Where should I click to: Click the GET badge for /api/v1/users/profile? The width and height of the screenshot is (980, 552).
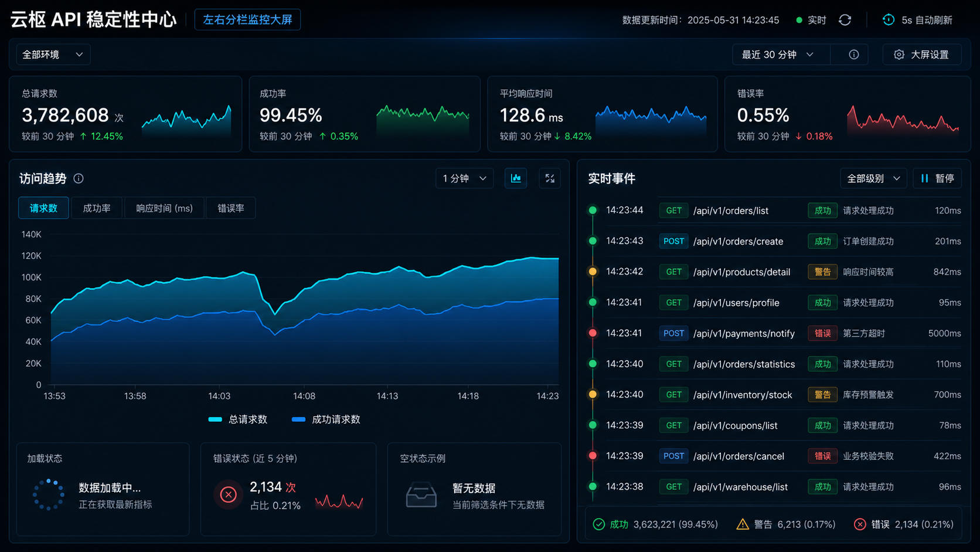[x=673, y=303]
